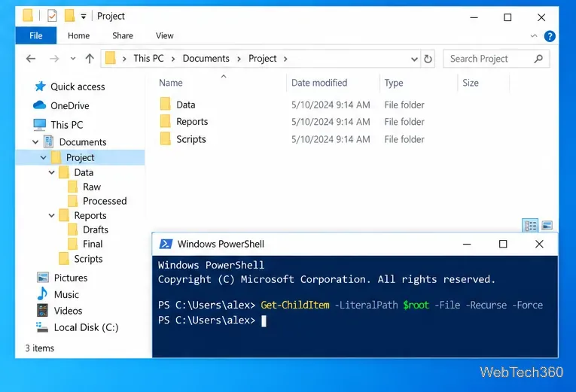Viewport: 576px width, 392px height.
Task: Collapse the Documents tree node
Action: tap(35, 142)
